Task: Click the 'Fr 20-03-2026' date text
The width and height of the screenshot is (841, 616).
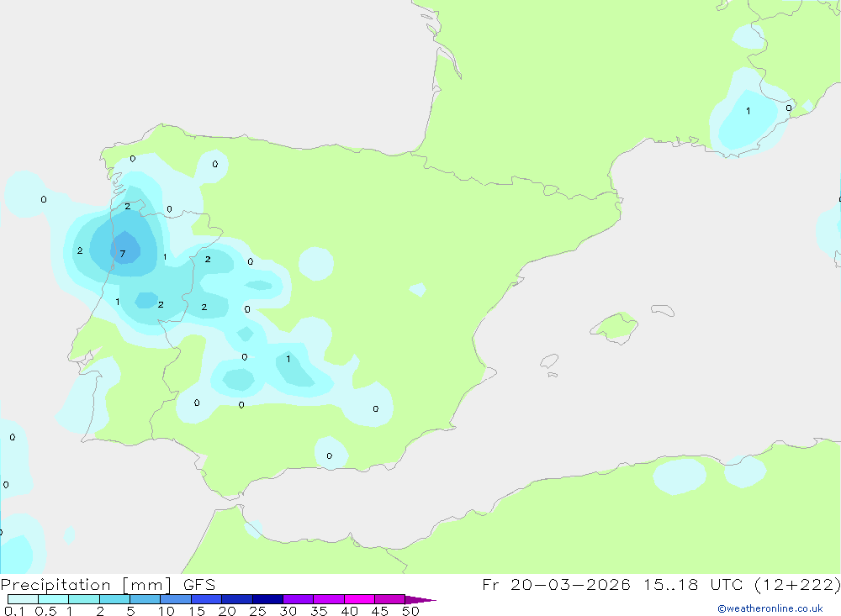Action: tap(556, 584)
